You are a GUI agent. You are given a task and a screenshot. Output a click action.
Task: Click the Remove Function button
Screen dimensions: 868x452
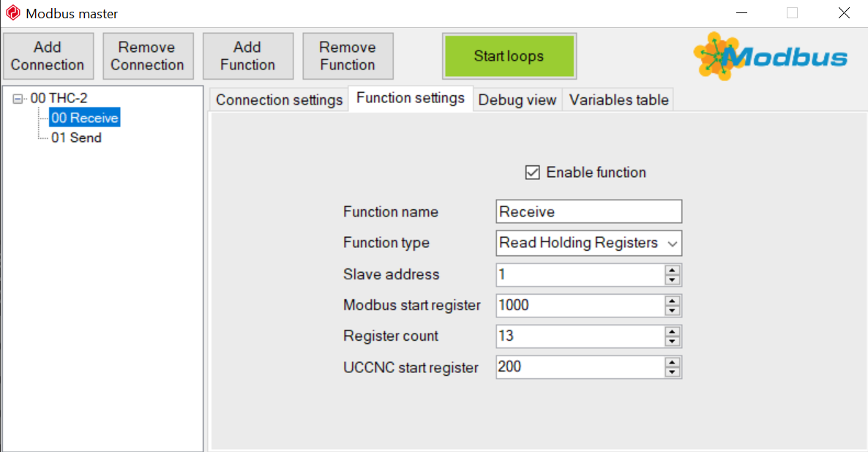tap(348, 56)
